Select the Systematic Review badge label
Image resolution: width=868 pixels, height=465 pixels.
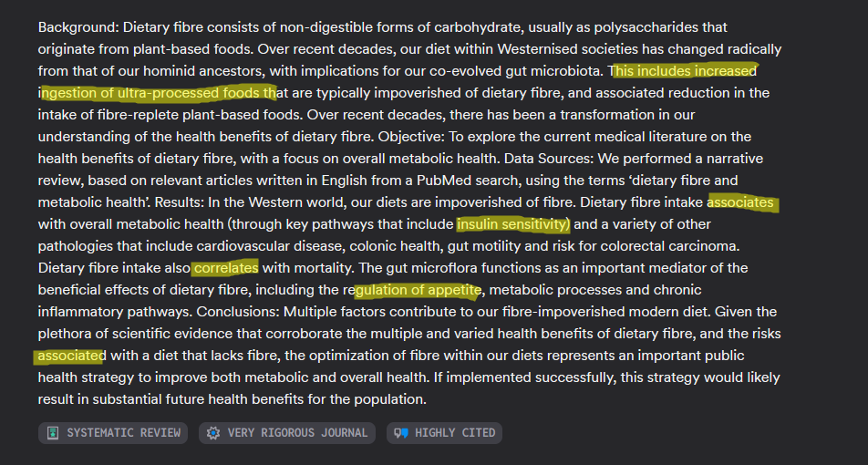point(124,433)
